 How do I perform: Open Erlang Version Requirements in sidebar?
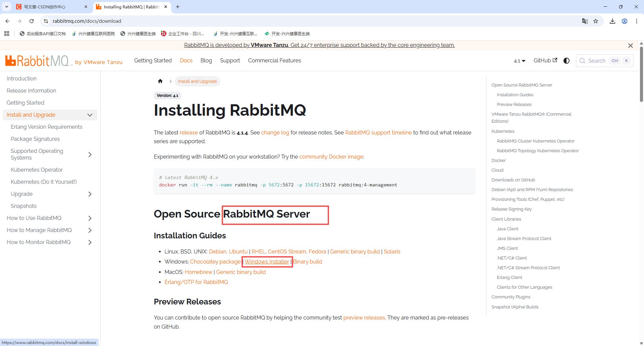click(x=46, y=127)
